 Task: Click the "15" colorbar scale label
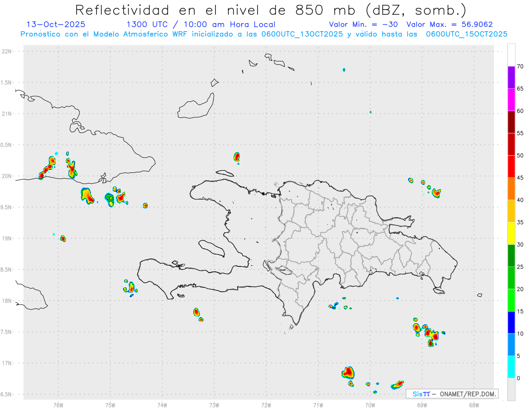pos(520,311)
